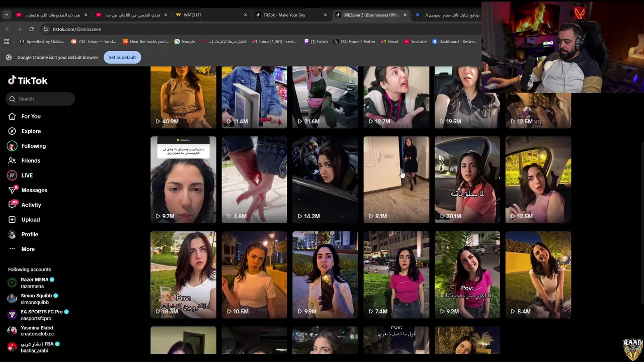The width and height of the screenshot is (644, 362).
Task: Open the TikTok logo home link
Action: click(28, 80)
